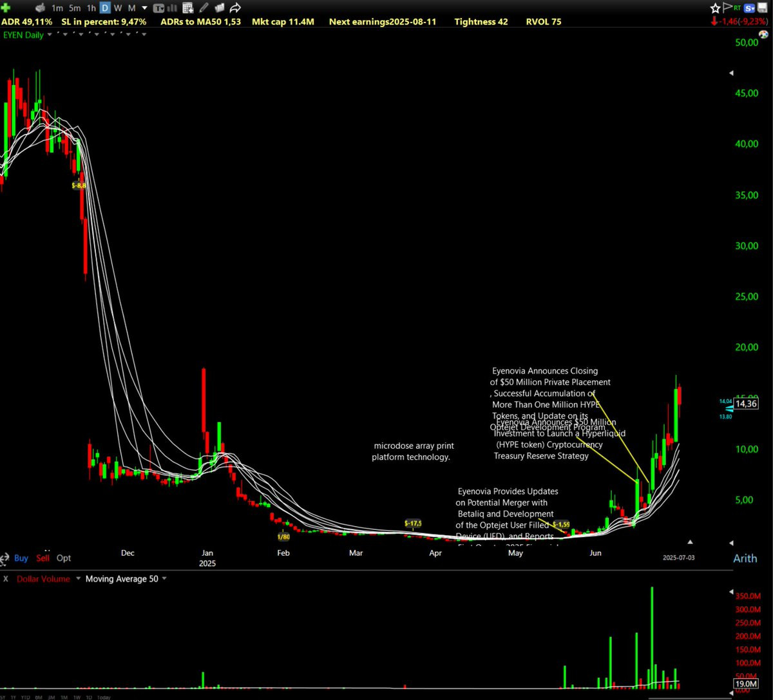773x700 pixels.
Task: Open the timeframe dropdown arrow after M
Action: pos(145,8)
